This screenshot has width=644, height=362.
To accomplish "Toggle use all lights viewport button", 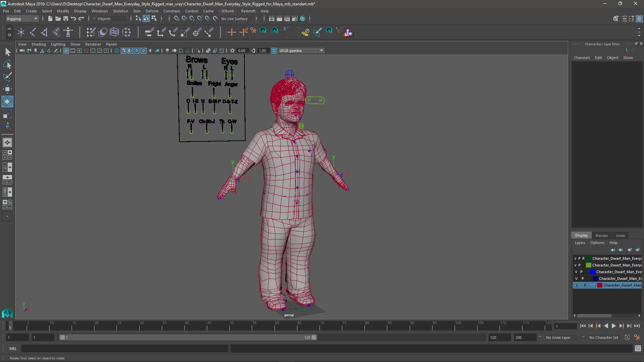I will coord(150,51).
